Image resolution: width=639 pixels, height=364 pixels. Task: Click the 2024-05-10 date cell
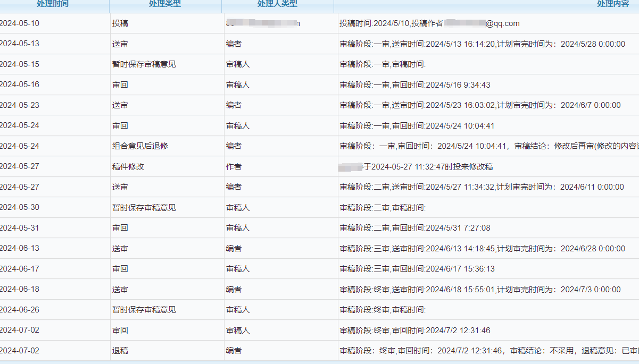(20, 23)
